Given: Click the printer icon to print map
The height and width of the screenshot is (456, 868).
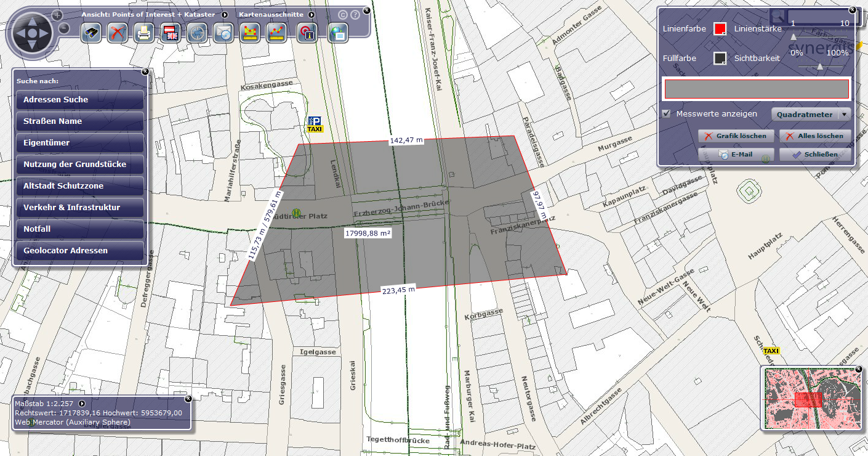Looking at the screenshot, I should tap(143, 33).
